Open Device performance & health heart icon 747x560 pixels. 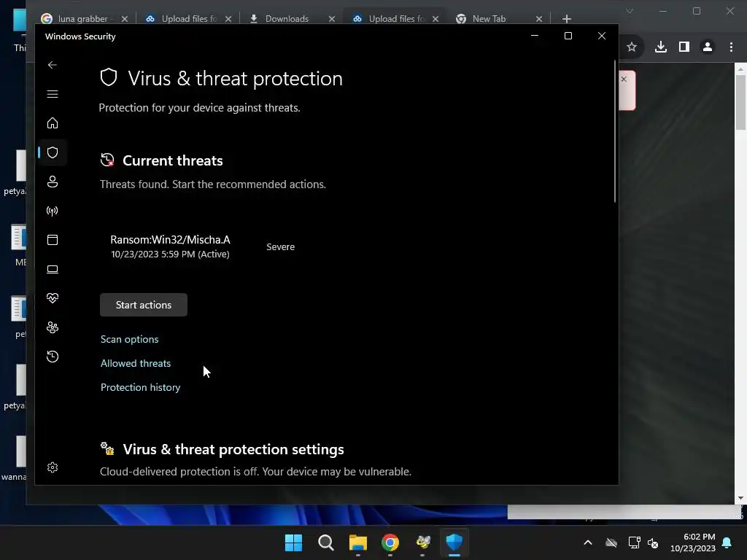coord(53,298)
